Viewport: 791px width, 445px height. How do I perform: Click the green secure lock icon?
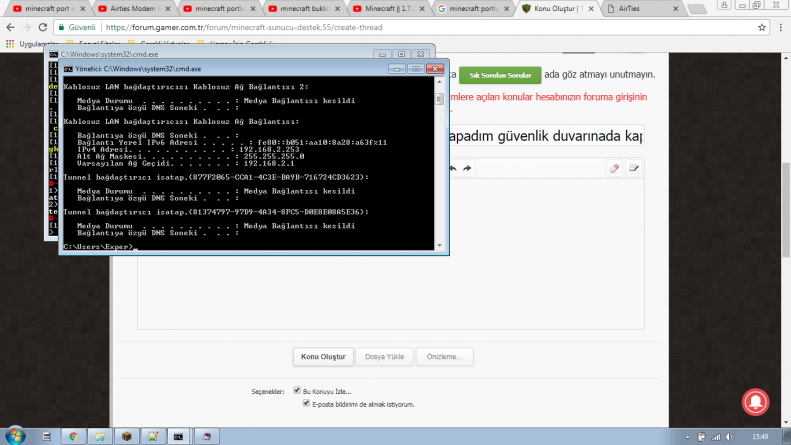tap(62, 27)
